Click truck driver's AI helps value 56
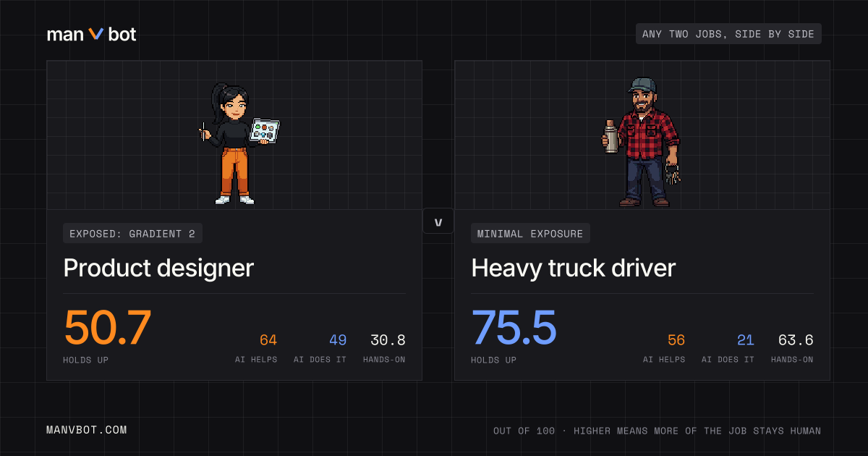The image size is (868, 456). pos(676,340)
